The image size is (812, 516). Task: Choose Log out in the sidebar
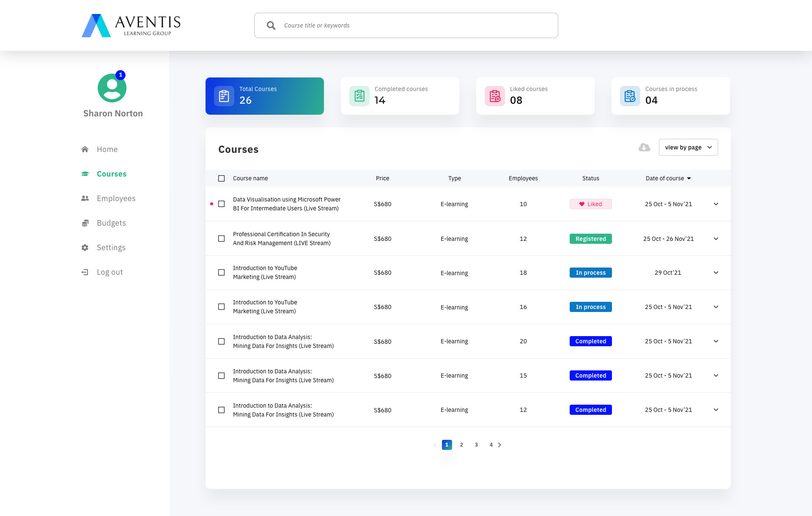tap(110, 272)
